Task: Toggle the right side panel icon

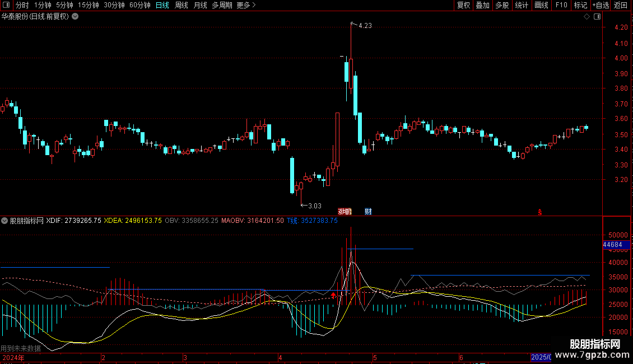Action: [x=597, y=17]
